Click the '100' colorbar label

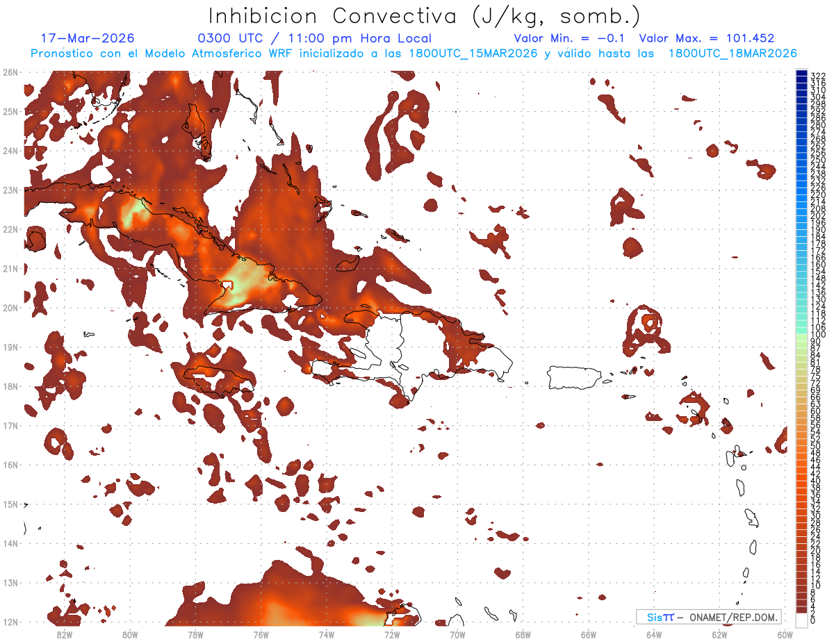(818, 335)
